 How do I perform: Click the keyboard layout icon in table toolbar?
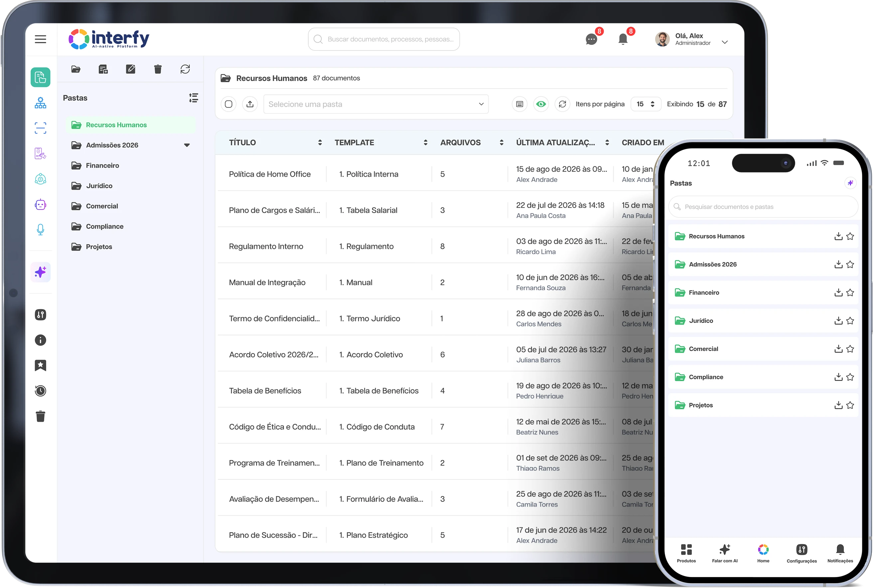pos(519,104)
